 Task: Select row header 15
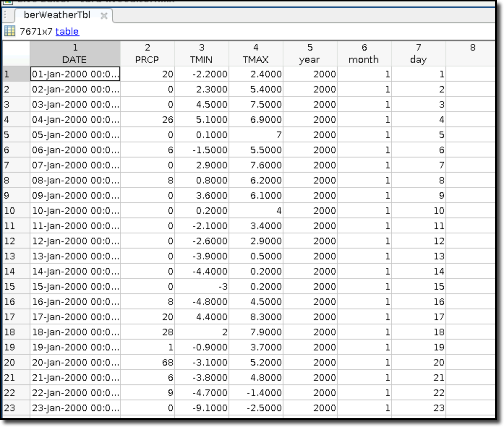16,286
